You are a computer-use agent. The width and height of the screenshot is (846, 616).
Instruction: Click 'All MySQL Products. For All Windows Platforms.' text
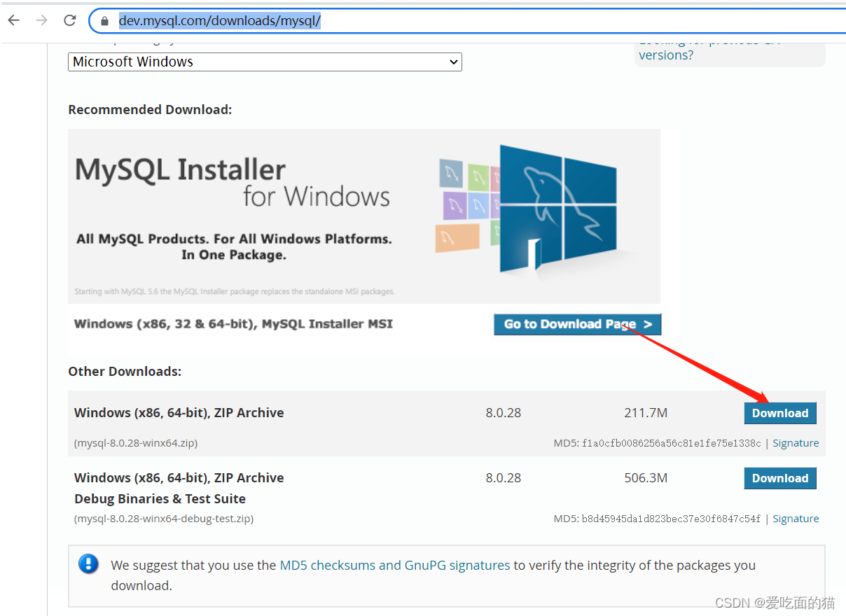tap(234, 239)
